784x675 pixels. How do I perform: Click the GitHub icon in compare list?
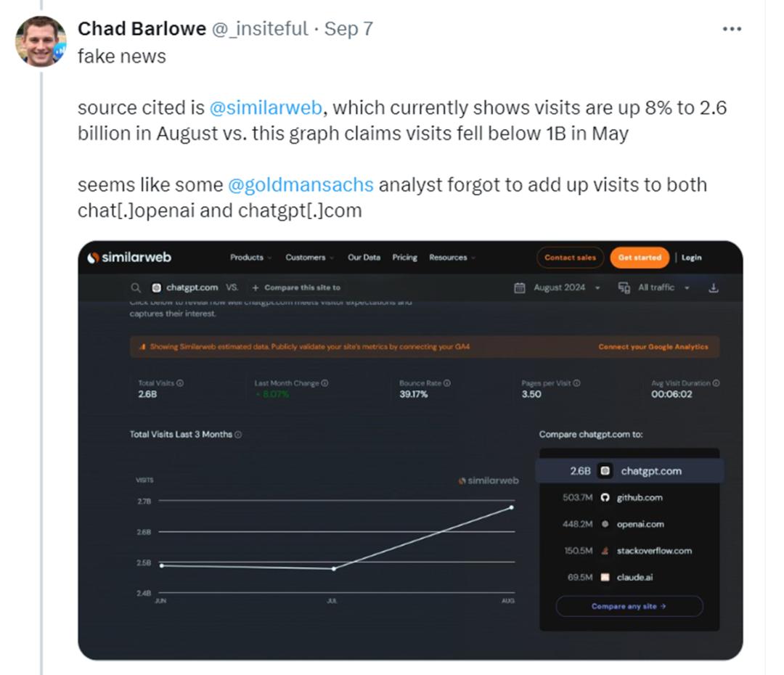click(x=605, y=498)
